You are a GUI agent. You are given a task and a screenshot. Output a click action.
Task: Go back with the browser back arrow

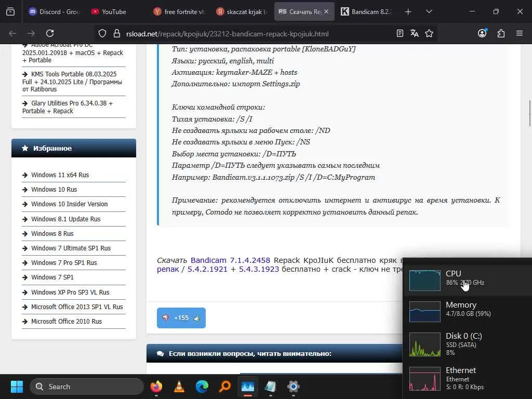12,33
